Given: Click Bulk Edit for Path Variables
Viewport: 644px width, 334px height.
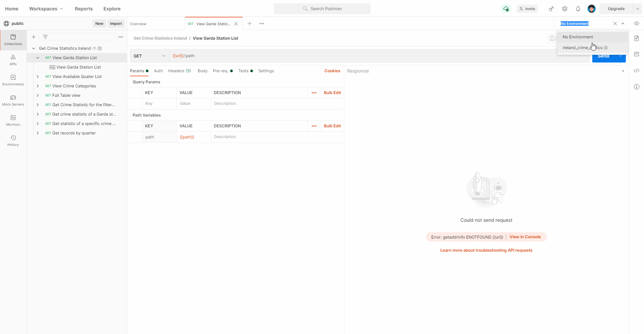Looking at the screenshot, I should 332,126.
